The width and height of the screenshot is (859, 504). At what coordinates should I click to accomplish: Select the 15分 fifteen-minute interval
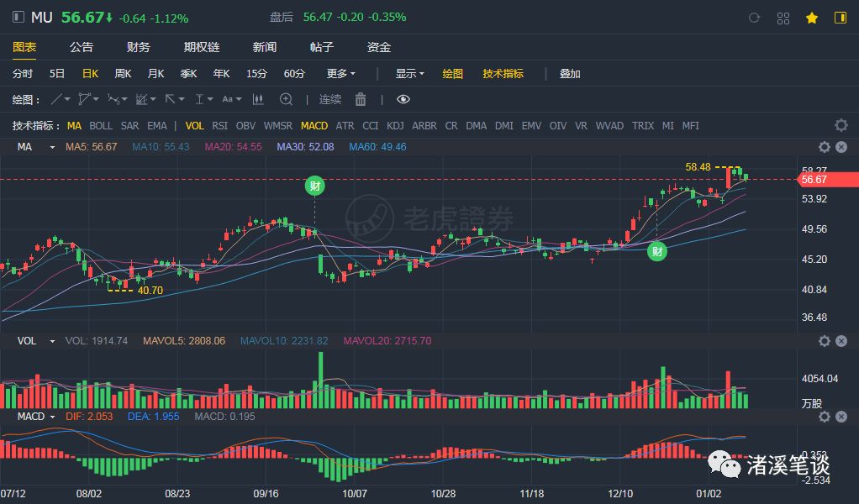256,73
